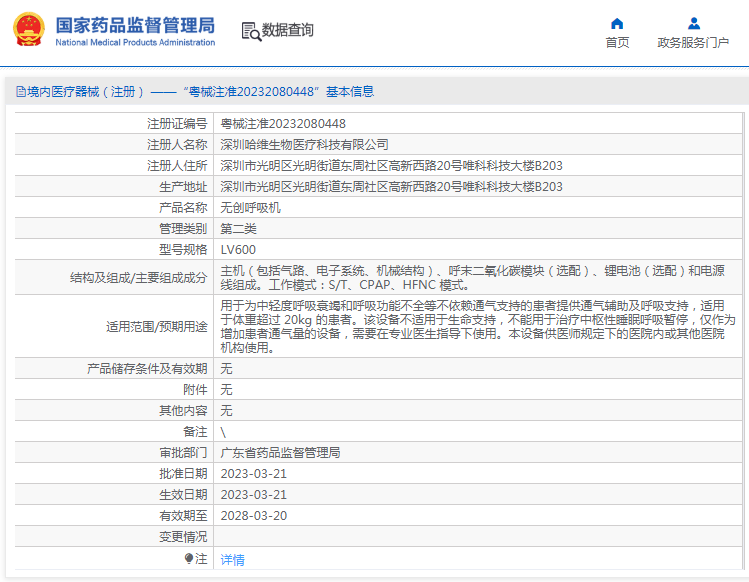749x582 pixels.
Task: Click 数据查询 label
Action: coord(288,30)
